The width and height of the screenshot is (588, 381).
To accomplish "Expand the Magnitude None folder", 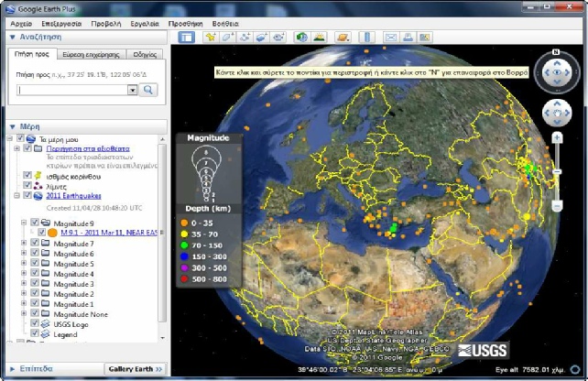I will 24,313.
